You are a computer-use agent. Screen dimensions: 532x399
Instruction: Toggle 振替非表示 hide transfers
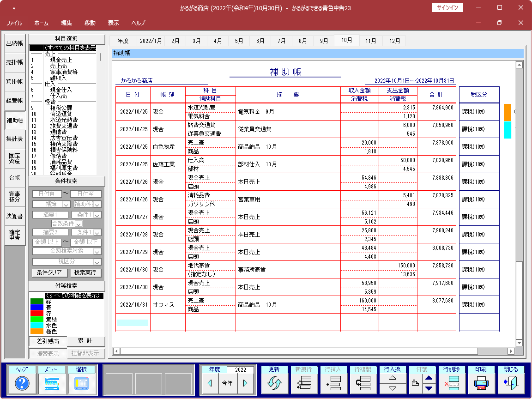click(85, 353)
